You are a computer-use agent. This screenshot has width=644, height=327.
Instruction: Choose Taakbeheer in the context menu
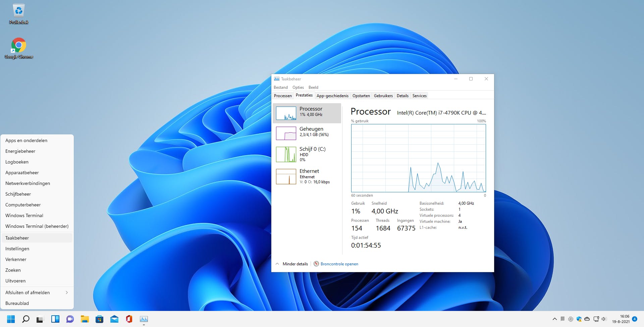(x=37, y=238)
